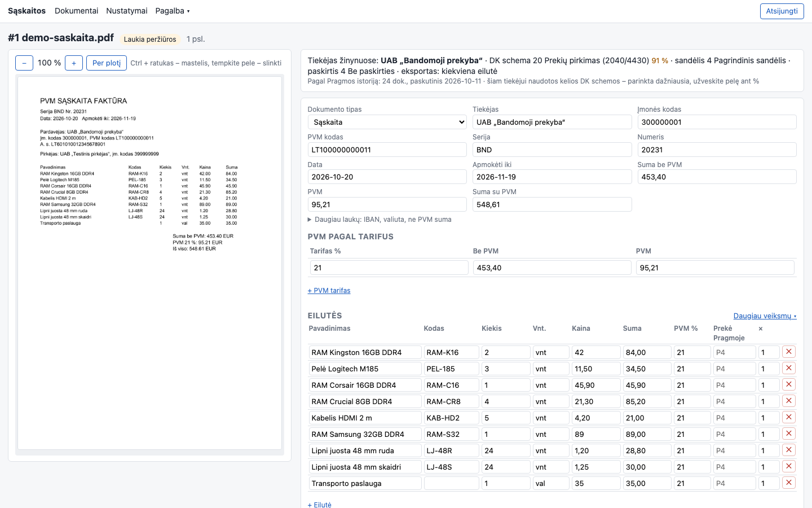Viewport: 812px width, 508px height.
Task: Open the Pagalba menu
Action: [173, 11]
